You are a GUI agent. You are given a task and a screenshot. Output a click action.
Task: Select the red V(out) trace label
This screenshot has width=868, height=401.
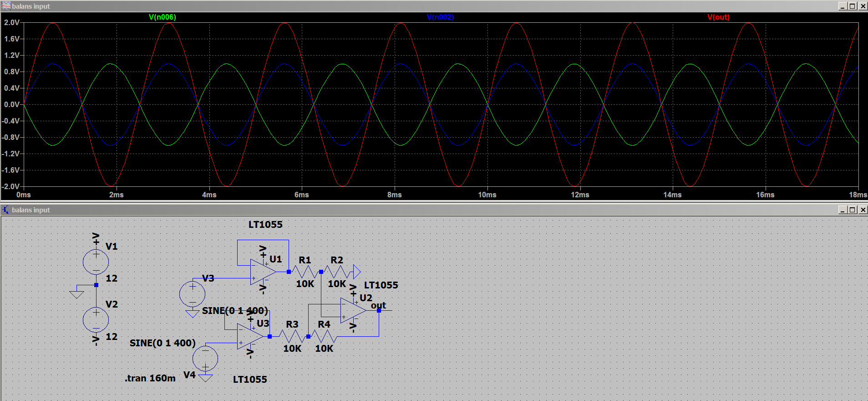(718, 17)
